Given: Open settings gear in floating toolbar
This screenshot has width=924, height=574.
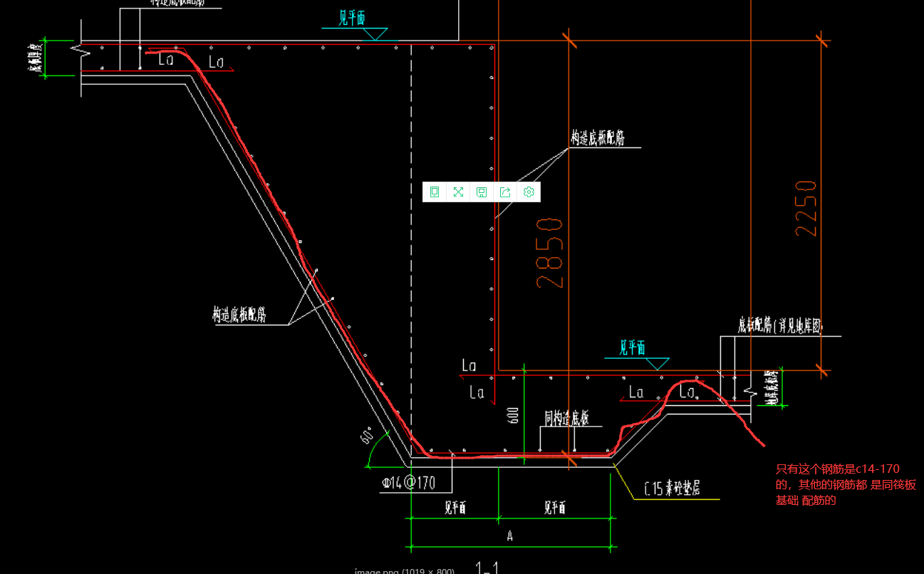Looking at the screenshot, I should [x=529, y=192].
